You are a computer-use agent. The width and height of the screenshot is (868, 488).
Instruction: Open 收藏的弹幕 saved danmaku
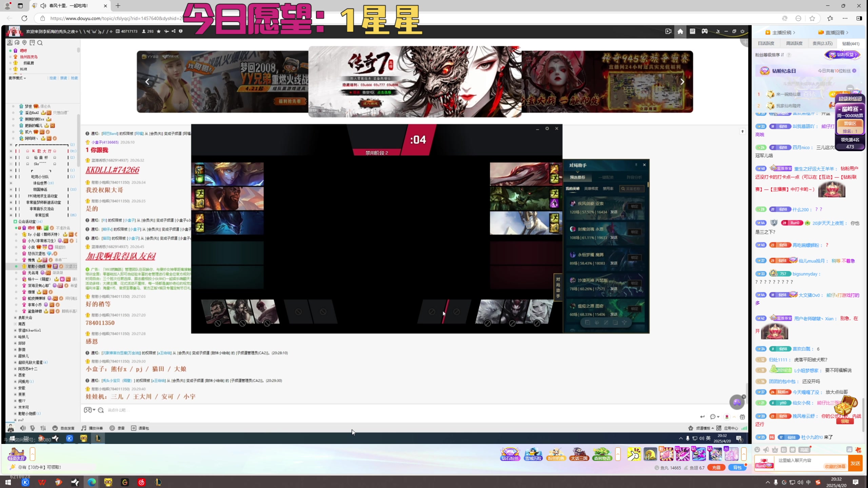(835, 467)
